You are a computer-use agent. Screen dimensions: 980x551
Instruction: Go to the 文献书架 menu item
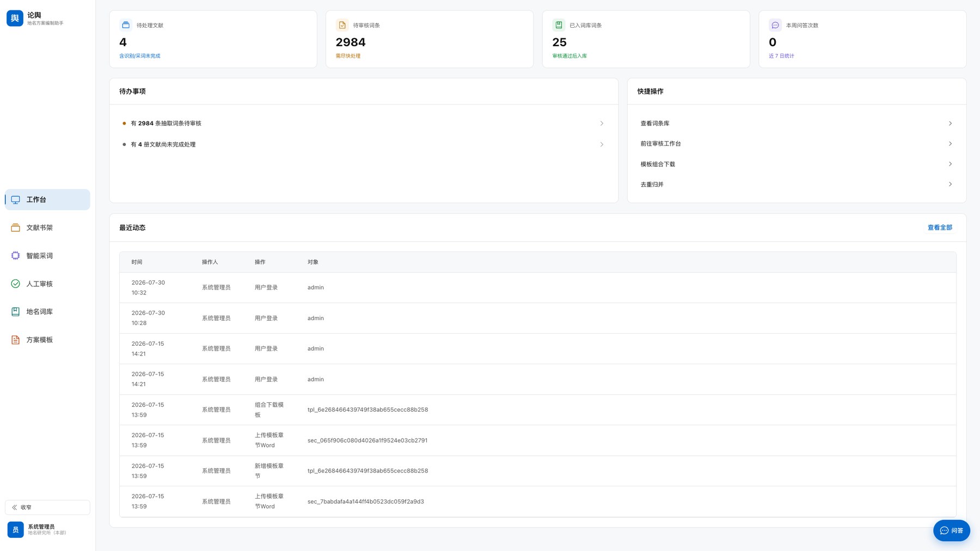click(x=47, y=228)
